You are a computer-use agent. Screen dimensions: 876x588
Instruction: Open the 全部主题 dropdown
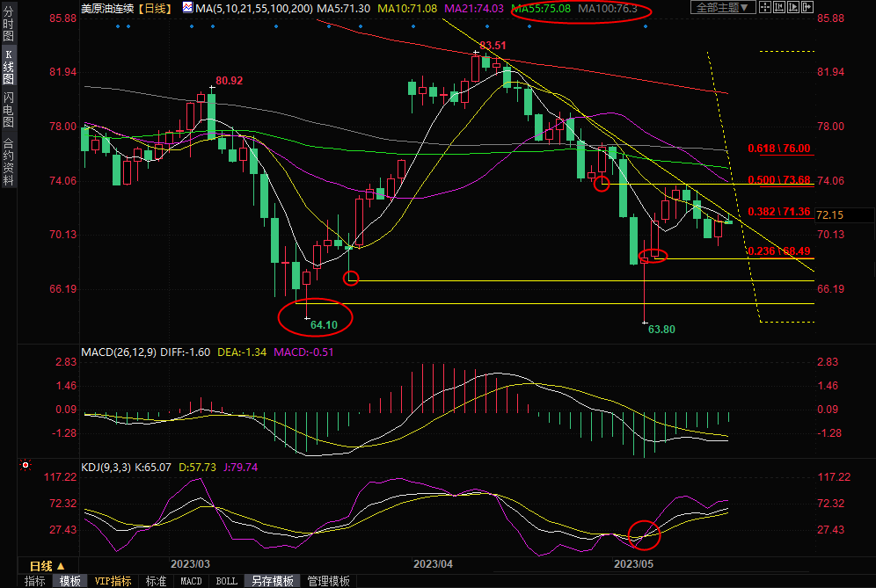(722, 8)
